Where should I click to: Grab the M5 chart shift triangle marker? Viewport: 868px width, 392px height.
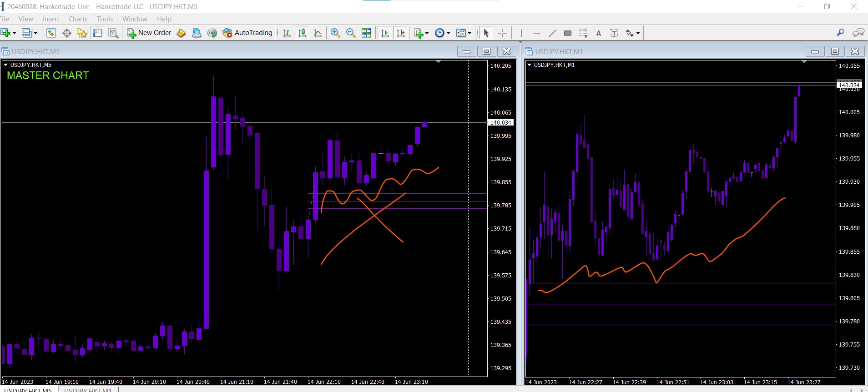[439, 61]
